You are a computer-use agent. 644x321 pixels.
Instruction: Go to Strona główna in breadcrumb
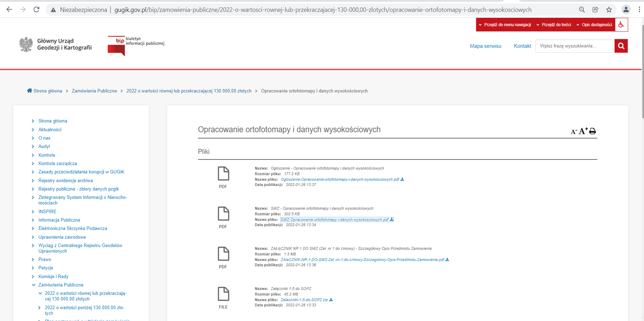[47, 91]
